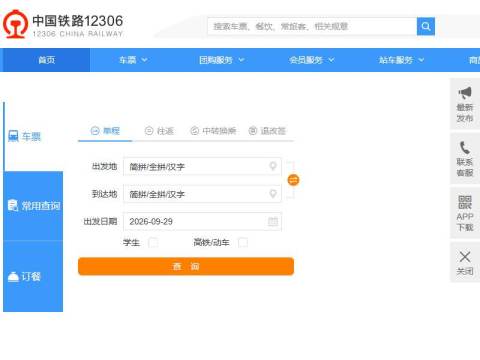Viewport: 480px width, 360px height.
Task: Open the 首页 home menu item
Action: click(x=46, y=60)
